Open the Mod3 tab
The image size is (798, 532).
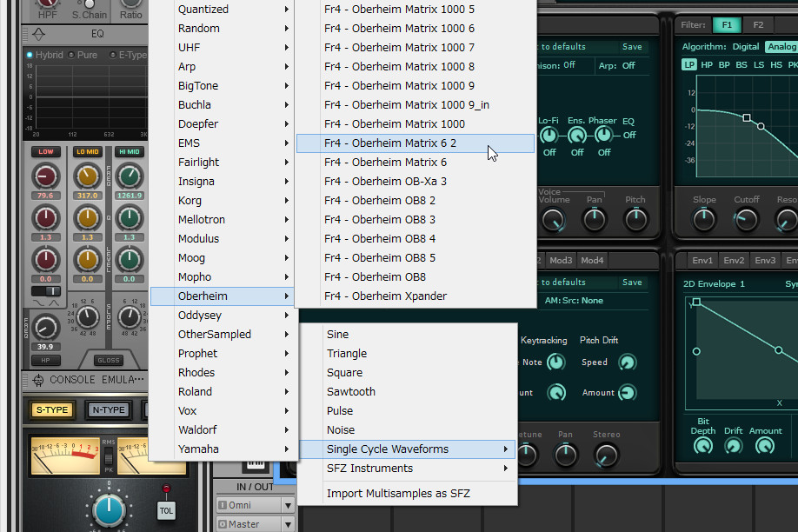pos(561,261)
